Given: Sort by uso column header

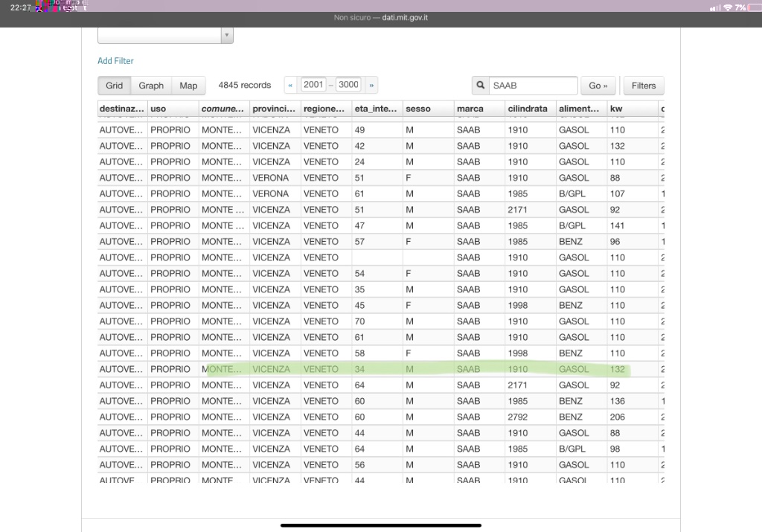Looking at the screenshot, I should tap(173, 109).
